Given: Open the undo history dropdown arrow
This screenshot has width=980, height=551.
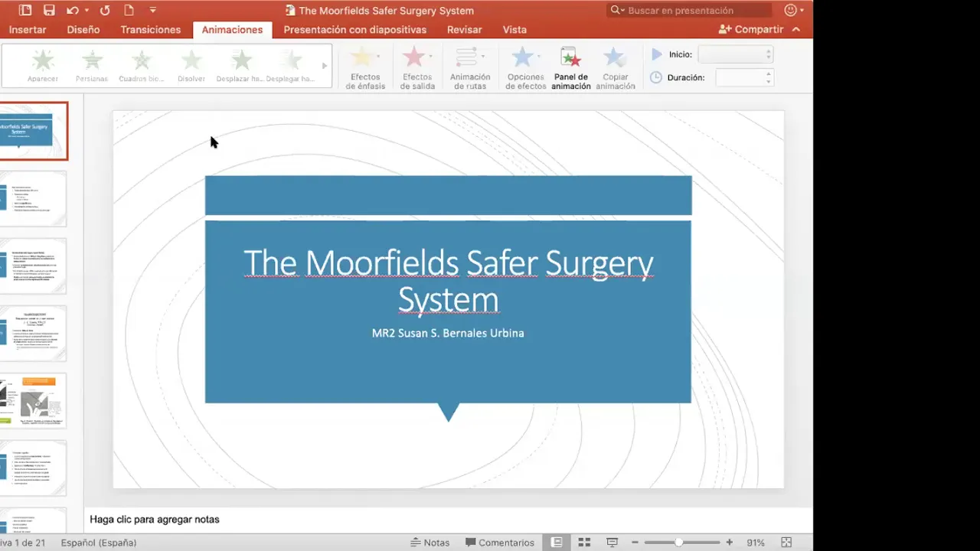Looking at the screenshot, I should coord(87,10).
